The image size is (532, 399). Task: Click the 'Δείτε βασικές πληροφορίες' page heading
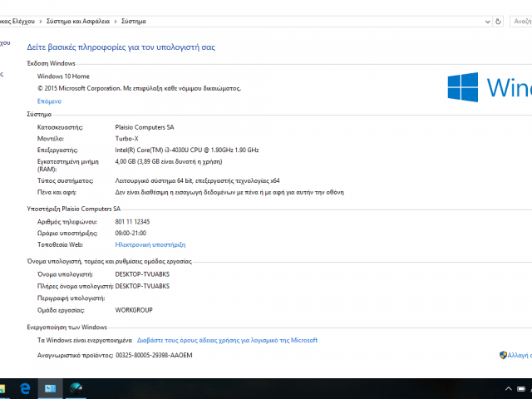pos(121,47)
